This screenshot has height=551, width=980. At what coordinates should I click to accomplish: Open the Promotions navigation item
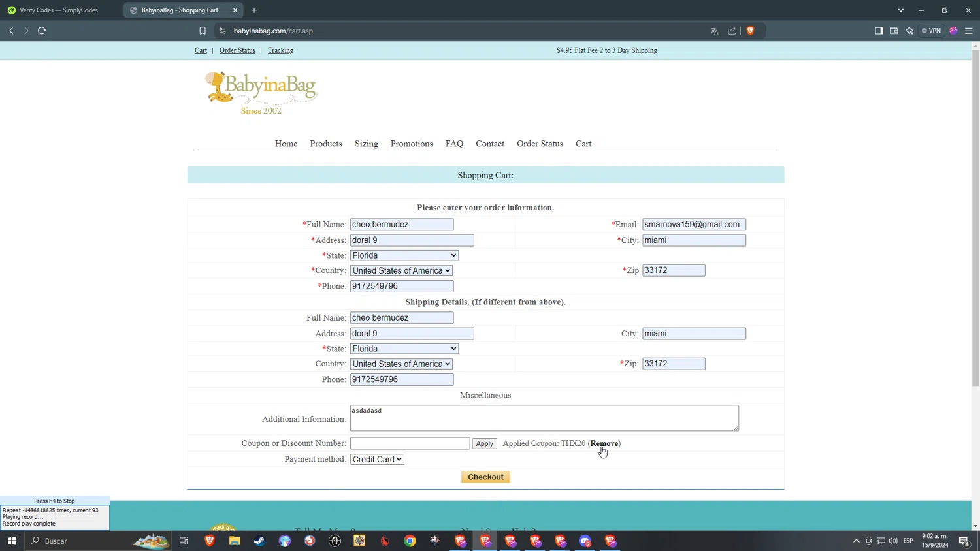[x=412, y=144]
